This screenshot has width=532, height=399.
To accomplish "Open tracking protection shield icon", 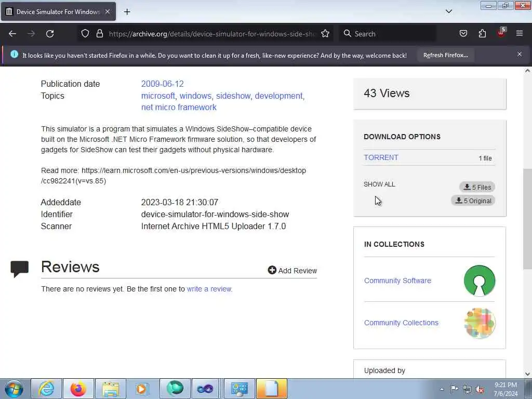I will tap(85, 34).
